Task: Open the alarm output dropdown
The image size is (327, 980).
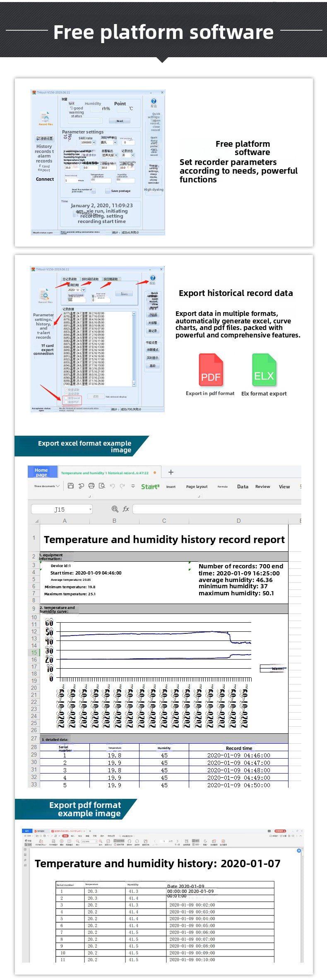Action: coord(116,155)
